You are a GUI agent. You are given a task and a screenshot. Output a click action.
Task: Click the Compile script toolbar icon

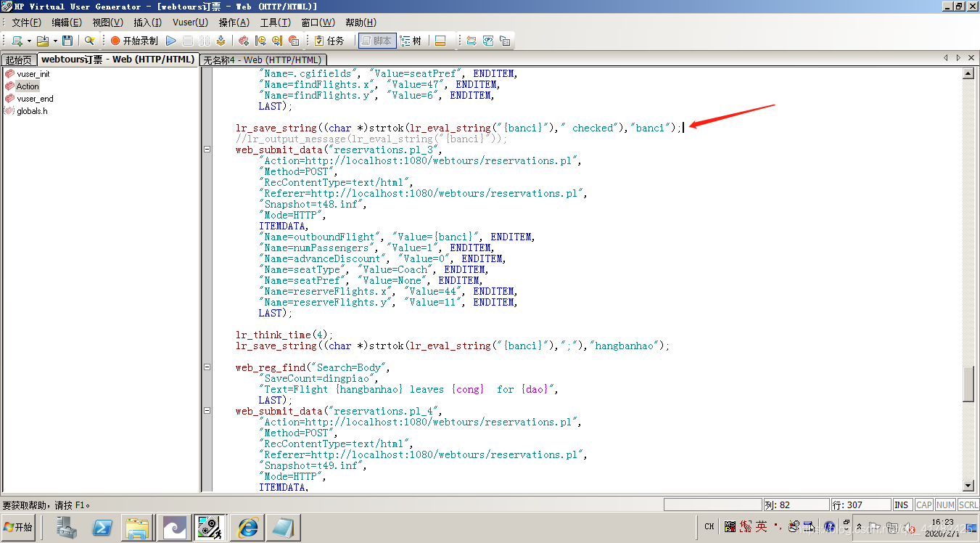221,41
